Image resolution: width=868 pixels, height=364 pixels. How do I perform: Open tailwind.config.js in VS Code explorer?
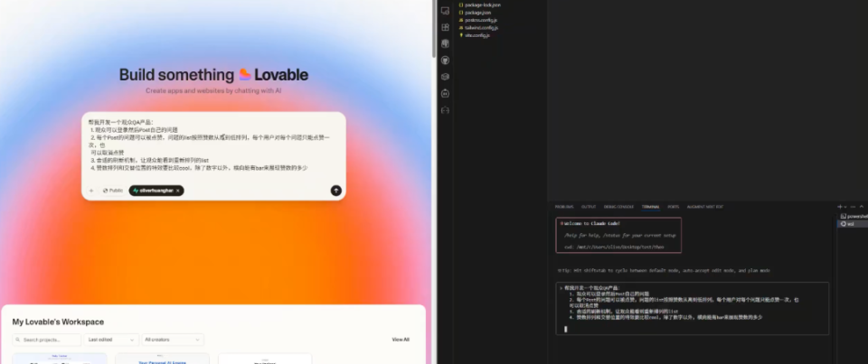478,27
